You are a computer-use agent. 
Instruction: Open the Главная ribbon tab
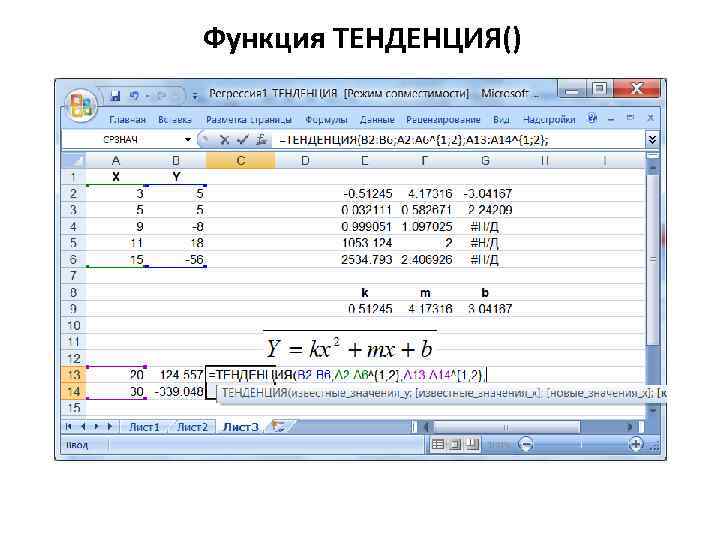(x=127, y=120)
